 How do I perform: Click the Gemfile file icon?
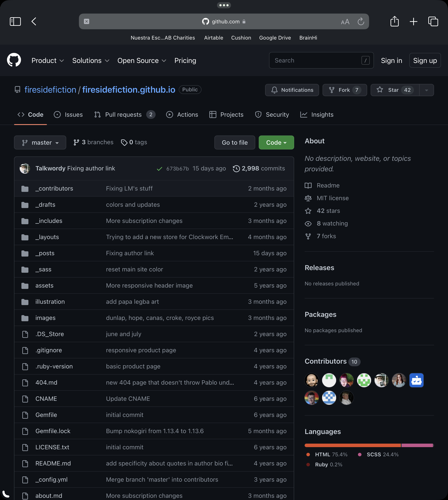(25, 415)
